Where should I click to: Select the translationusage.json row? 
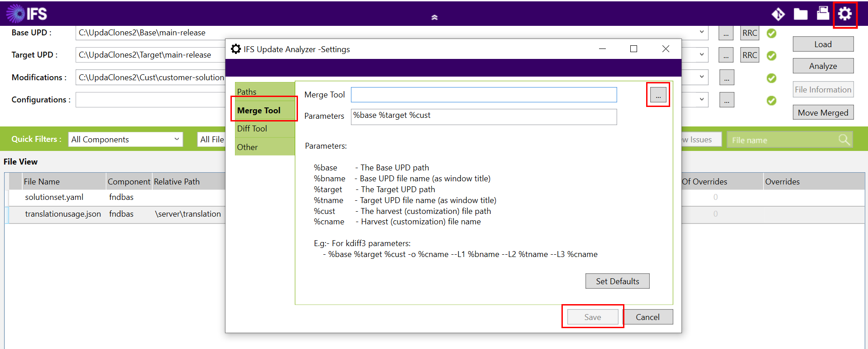tap(115, 214)
